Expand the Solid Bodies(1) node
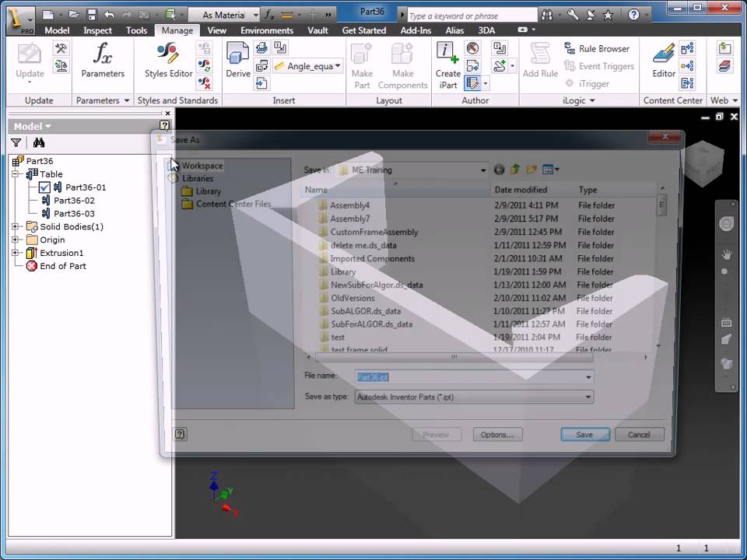The width and height of the screenshot is (747, 560). tap(16, 226)
